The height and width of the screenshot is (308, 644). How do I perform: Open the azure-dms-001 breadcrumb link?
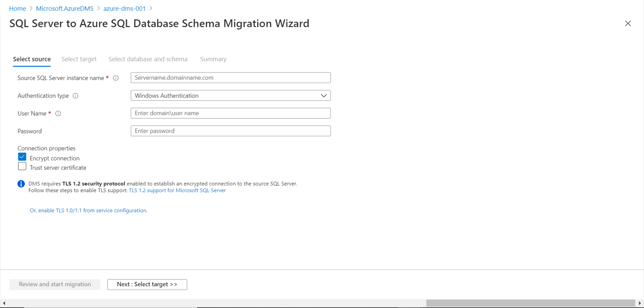(124, 9)
